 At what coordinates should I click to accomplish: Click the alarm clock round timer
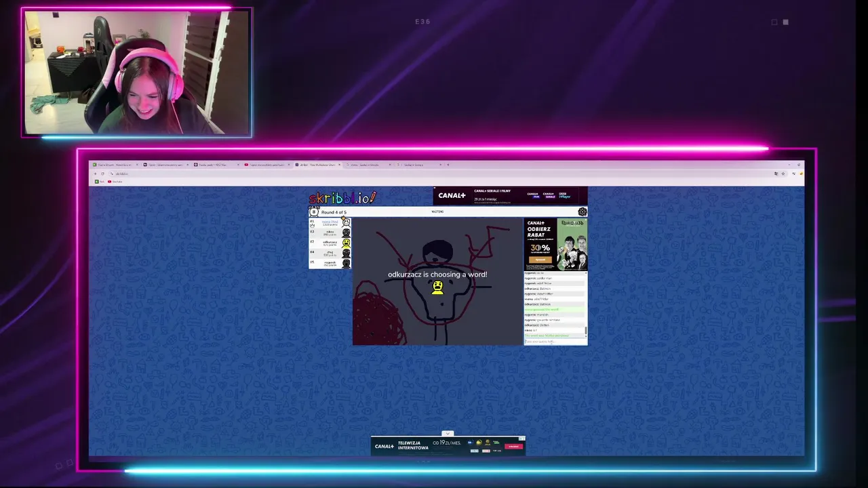click(x=313, y=212)
